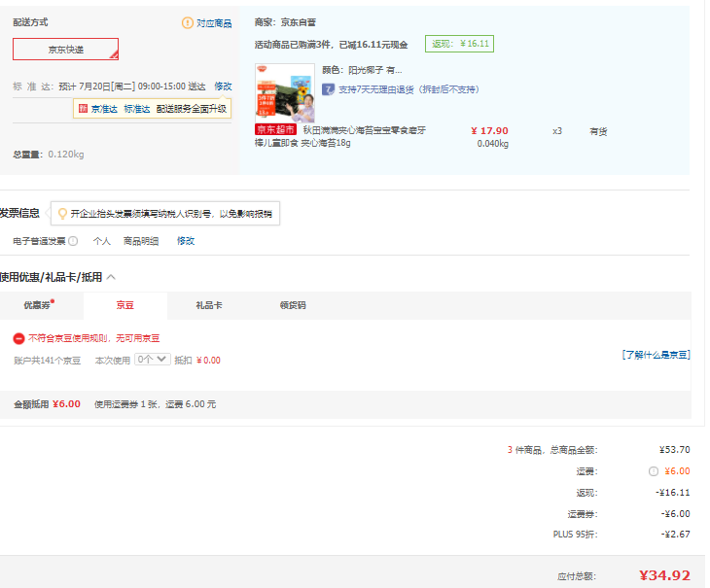Open the 秋田满满夹心海苔 product title link
The height and width of the screenshot is (588, 710).
pos(363,130)
